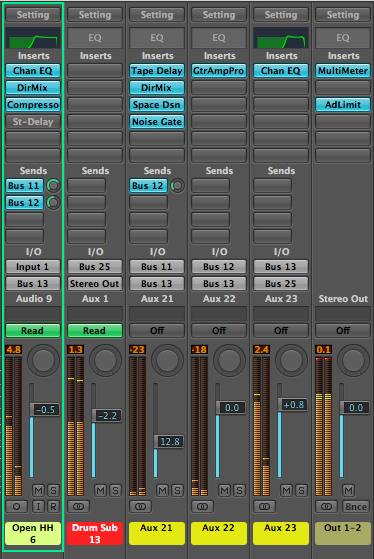Click the balance knob on Stereo Out
Image resolution: width=374 pixels, height=559 pixels.
tap(354, 360)
